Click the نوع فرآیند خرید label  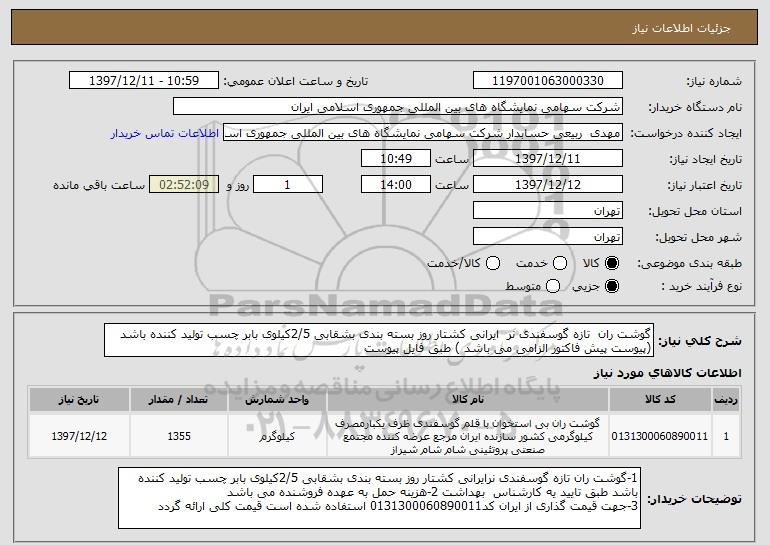tap(701, 286)
